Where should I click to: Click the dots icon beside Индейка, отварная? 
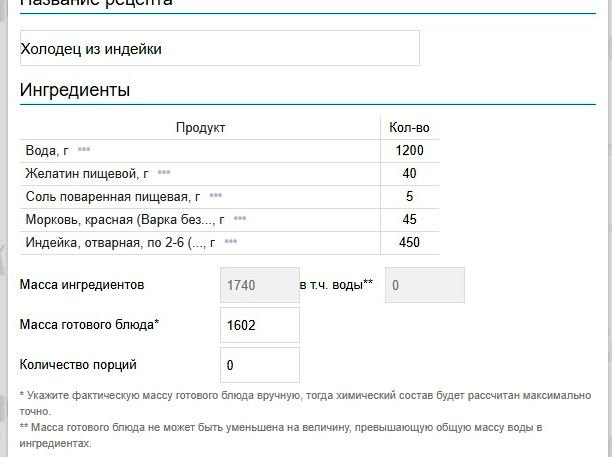(231, 242)
